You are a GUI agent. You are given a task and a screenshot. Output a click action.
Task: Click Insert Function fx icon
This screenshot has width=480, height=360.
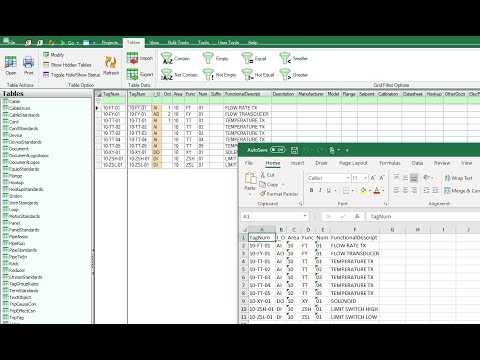[x=357, y=217]
